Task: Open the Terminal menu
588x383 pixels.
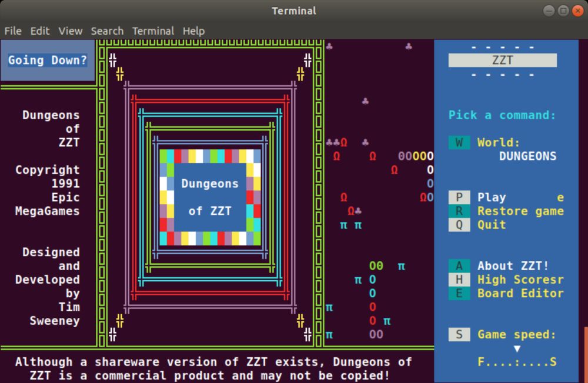Action: (x=153, y=31)
